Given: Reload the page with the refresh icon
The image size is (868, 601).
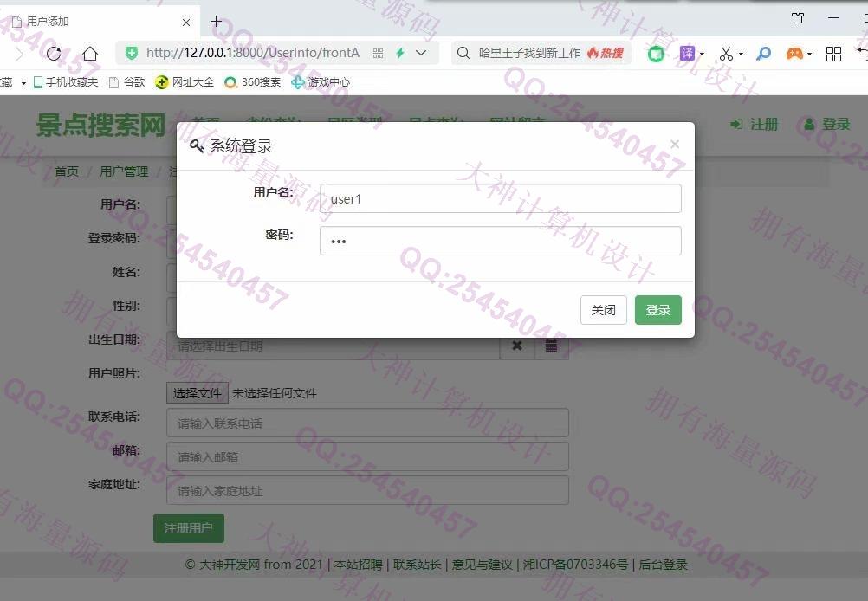Looking at the screenshot, I should pos(54,53).
